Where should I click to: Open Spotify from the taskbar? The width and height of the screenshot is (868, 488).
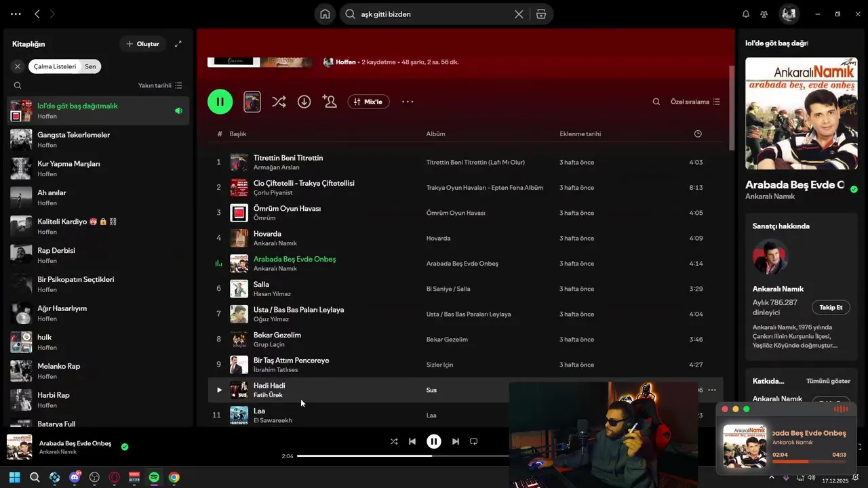tap(154, 477)
